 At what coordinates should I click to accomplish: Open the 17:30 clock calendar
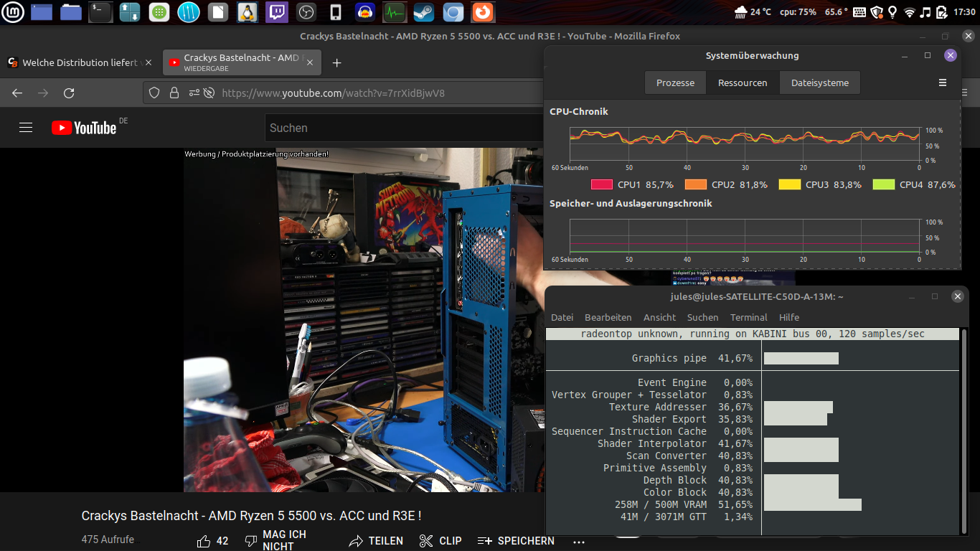964,11
